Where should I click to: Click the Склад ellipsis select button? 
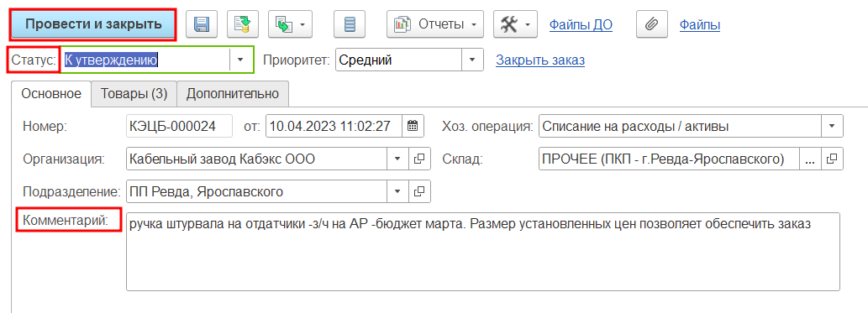tap(810, 159)
